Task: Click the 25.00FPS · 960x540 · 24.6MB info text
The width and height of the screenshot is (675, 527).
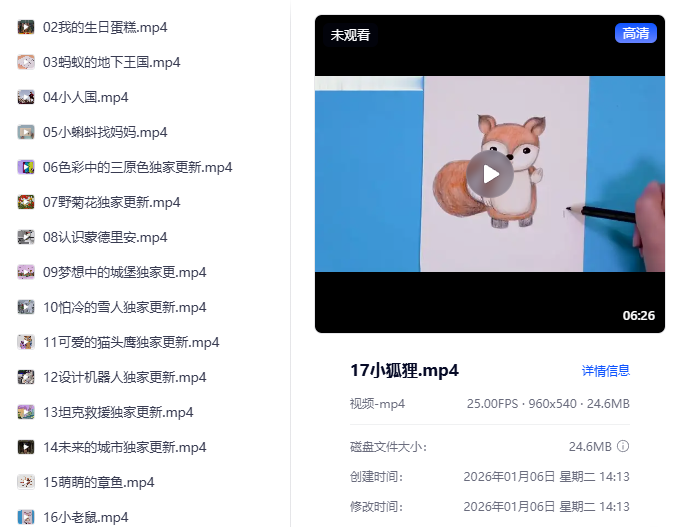Action: [548, 404]
